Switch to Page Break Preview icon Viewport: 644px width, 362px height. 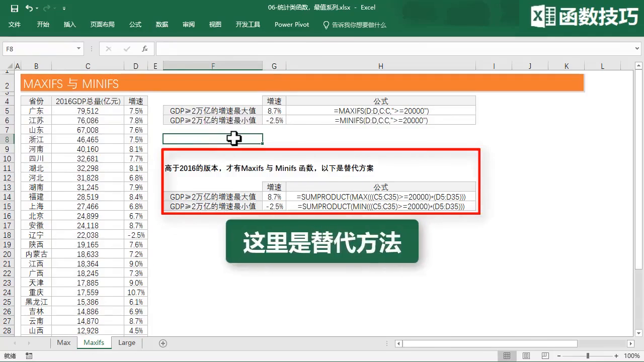pyautogui.click(x=544, y=356)
